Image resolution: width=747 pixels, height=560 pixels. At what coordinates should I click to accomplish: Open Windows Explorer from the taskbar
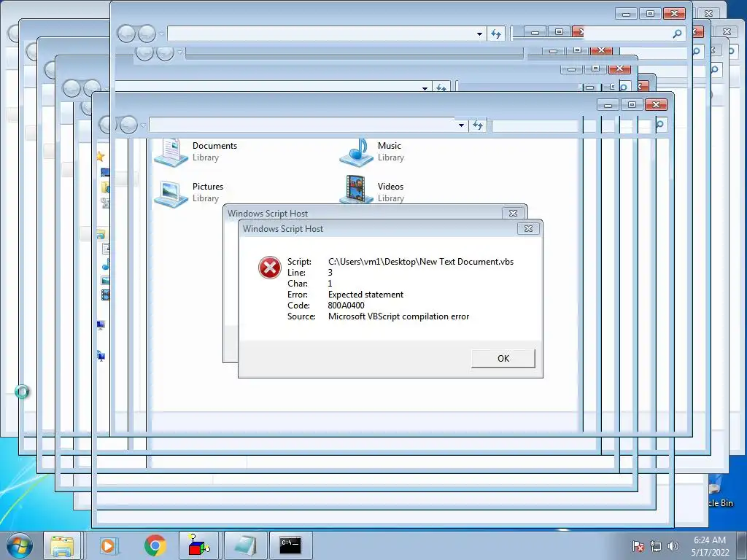click(x=63, y=545)
